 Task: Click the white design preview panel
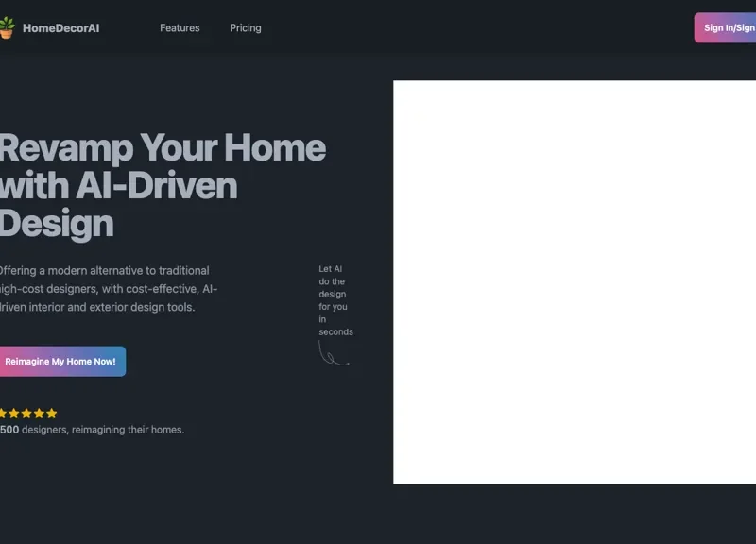click(575, 280)
